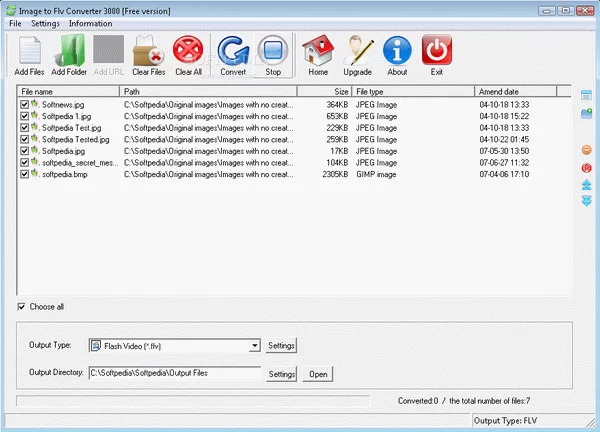Uncheck the Softpedia.jpg checkbox
The width and height of the screenshot is (600, 432).
click(24, 151)
